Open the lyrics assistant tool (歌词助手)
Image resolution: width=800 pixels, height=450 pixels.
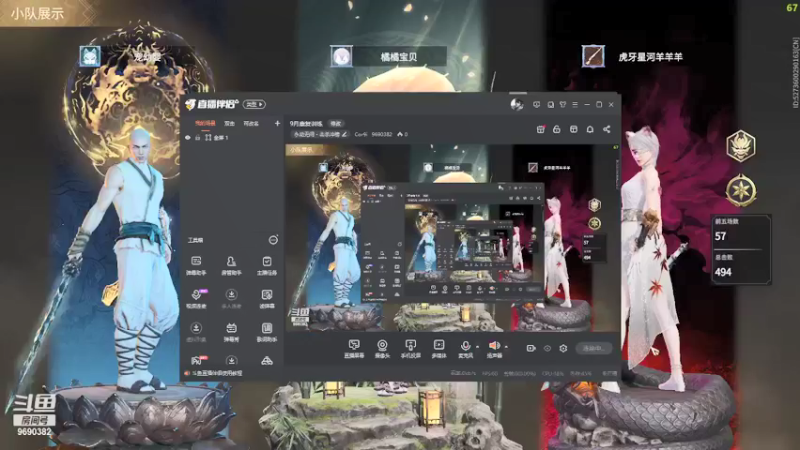click(267, 332)
